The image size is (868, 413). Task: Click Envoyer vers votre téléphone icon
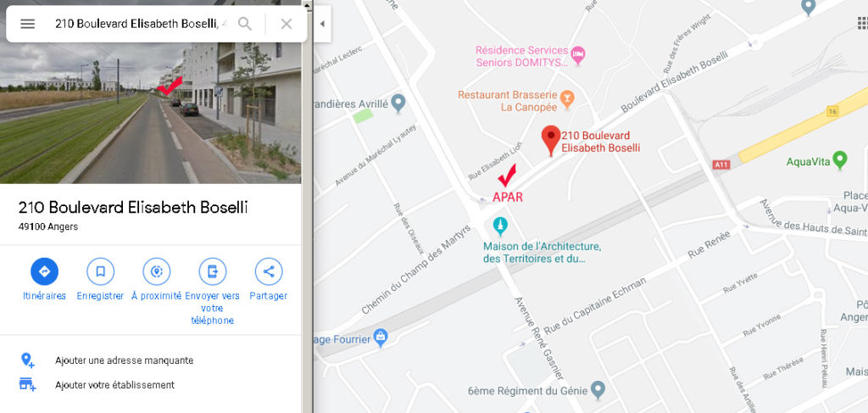click(213, 272)
